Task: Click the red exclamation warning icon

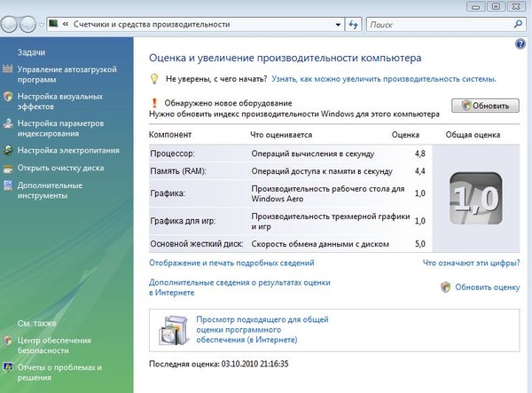Action: tap(154, 103)
